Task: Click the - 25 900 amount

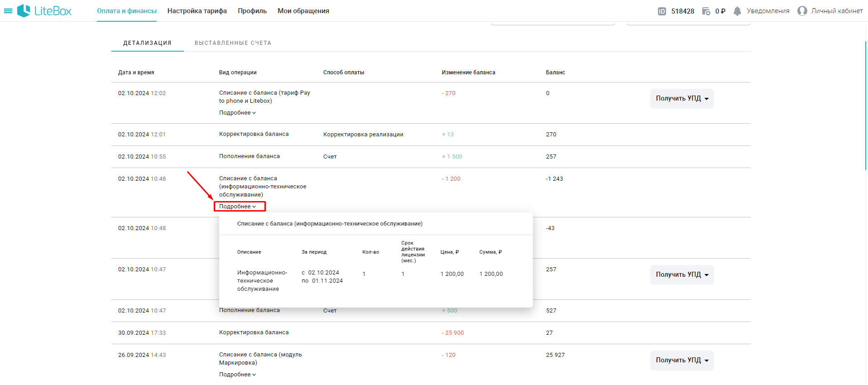Action: [x=453, y=333]
